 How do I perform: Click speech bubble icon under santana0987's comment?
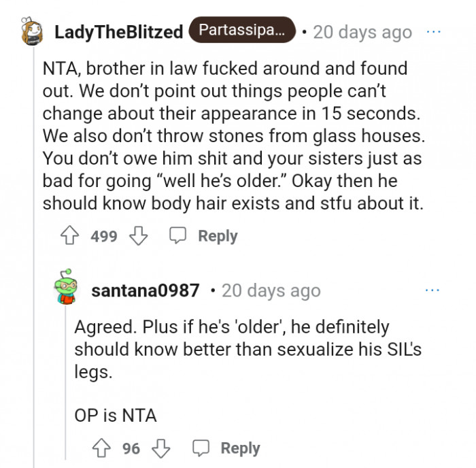tap(201, 448)
